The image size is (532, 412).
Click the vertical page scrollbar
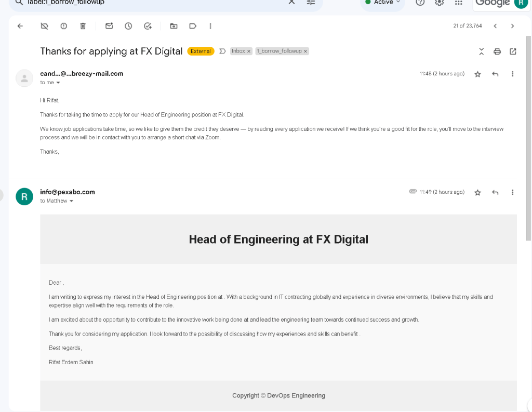(528, 139)
